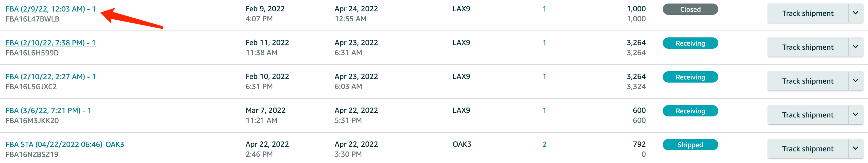Open shipment FBA STA (04/22/2022 06:46)-OAK3
The image size is (868, 163).
click(x=65, y=145)
